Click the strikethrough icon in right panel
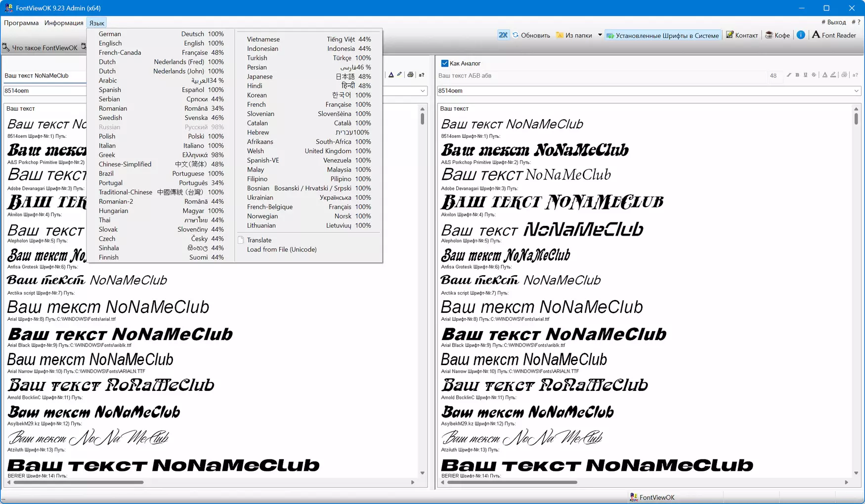 [x=814, y=75]
